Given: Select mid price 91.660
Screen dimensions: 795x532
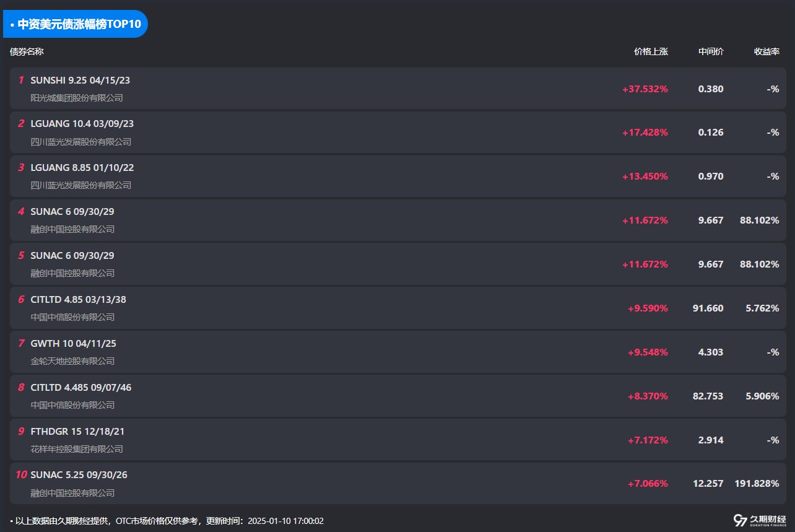Looking at the screenshot, I should (x=708, y=308).
